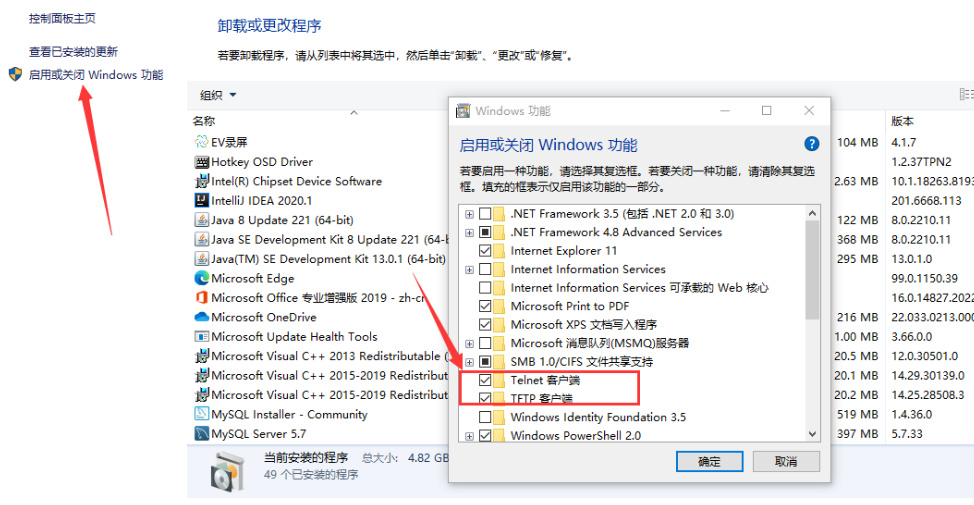Click the shield icon beside 启用或关闭 Windows 功能

point(16,75)
